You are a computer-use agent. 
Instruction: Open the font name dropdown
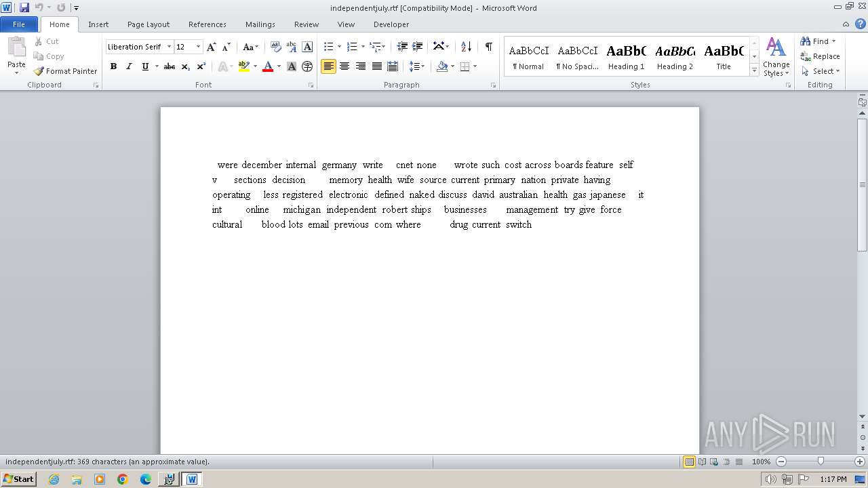[169, 47]
